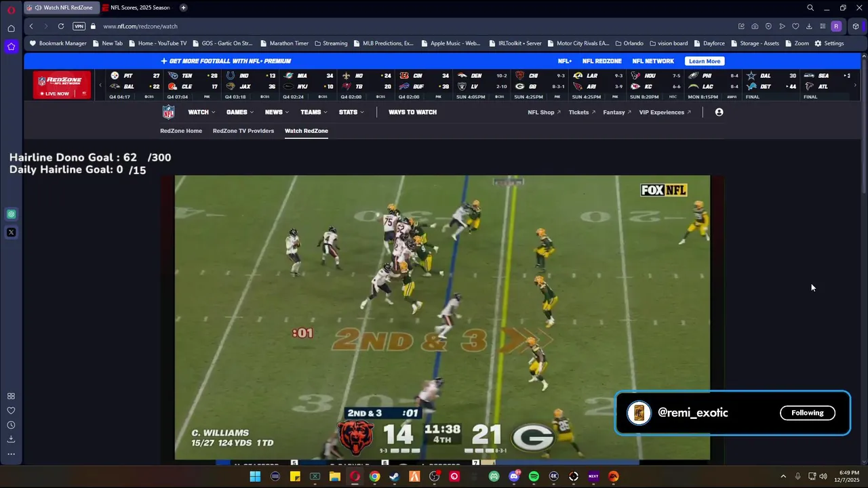Screen dimensions: 868x488
Task: Open the volume control in system tray
Action: coord(823,476)
